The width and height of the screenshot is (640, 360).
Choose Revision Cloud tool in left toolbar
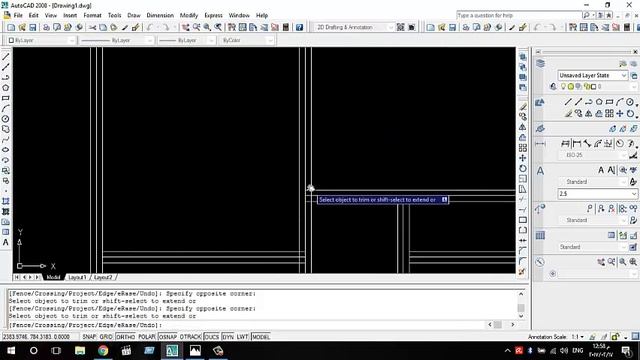click(x=6, y=129)
